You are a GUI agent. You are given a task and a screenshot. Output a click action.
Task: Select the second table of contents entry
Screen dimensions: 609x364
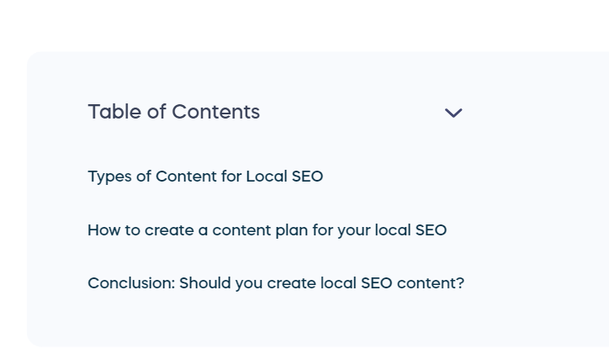[267, 230]
